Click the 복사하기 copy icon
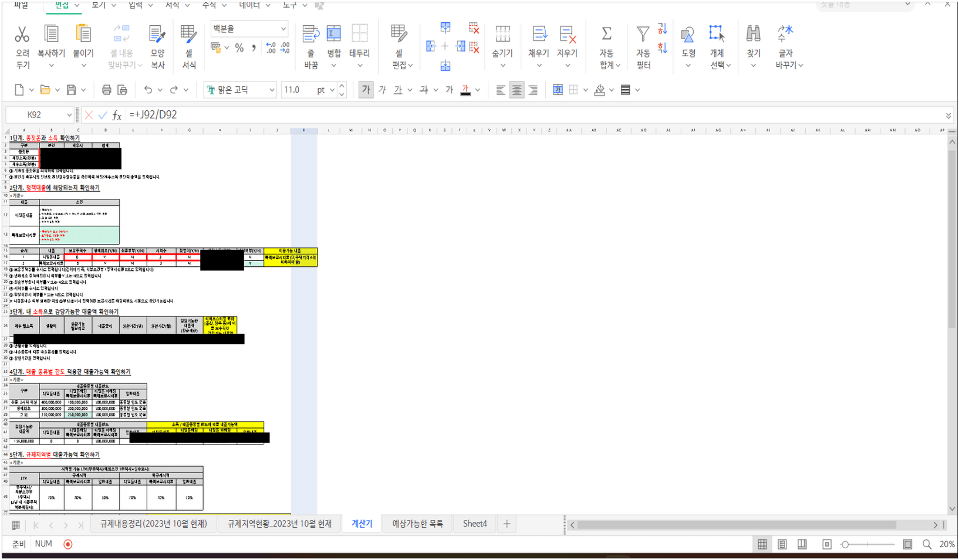 [51, 34]
